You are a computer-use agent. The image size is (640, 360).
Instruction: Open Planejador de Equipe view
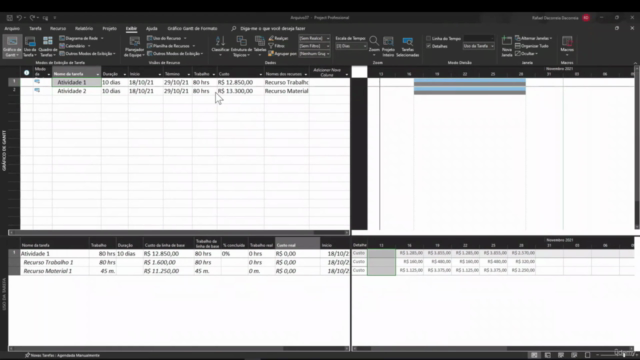tap(134, 46)
